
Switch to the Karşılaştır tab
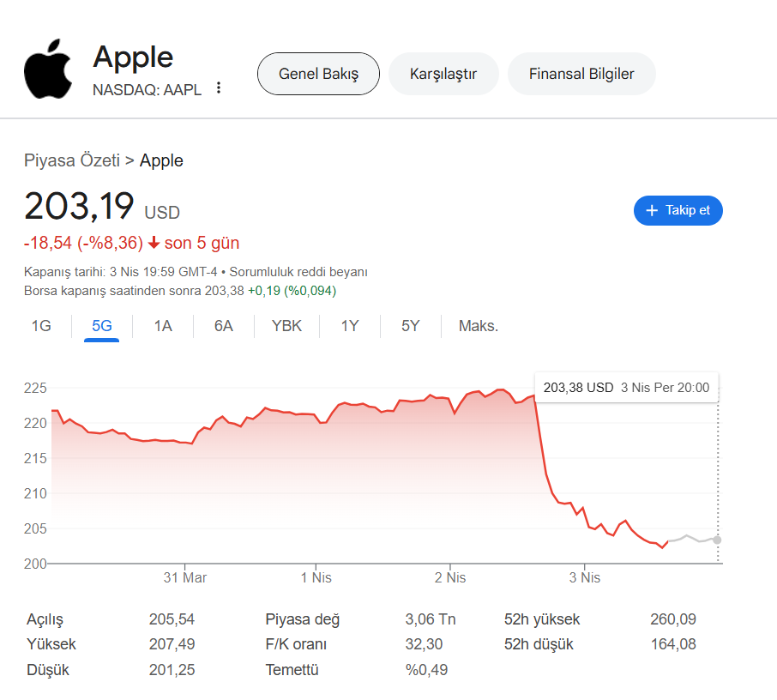pyautogui.click(x=443, y=74)
